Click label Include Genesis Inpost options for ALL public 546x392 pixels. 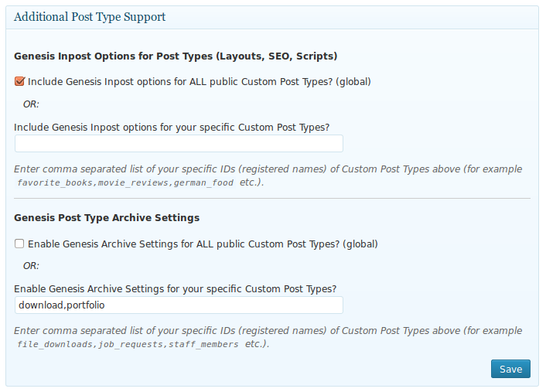[x=200, y=82]
